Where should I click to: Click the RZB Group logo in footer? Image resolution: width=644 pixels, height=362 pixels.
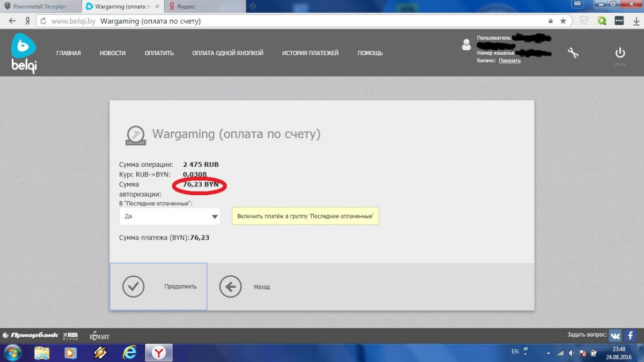tap(70, 336)
